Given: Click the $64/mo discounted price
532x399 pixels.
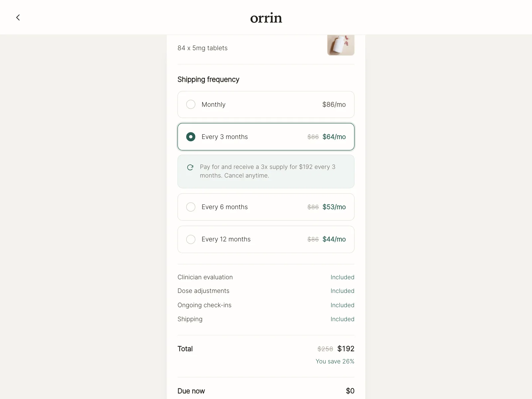Looking at the screenshot, I should 334,137.
